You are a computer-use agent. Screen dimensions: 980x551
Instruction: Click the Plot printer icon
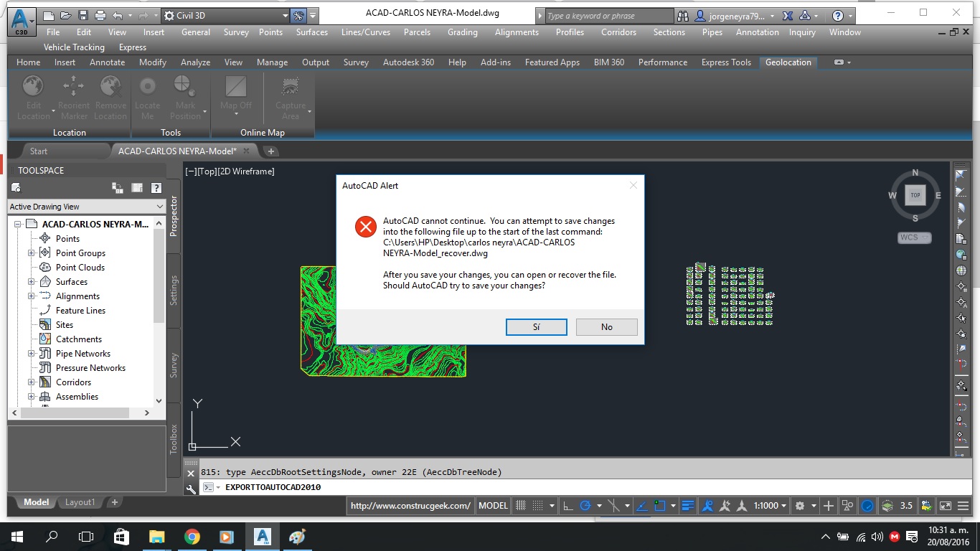(x=100, y=15)
